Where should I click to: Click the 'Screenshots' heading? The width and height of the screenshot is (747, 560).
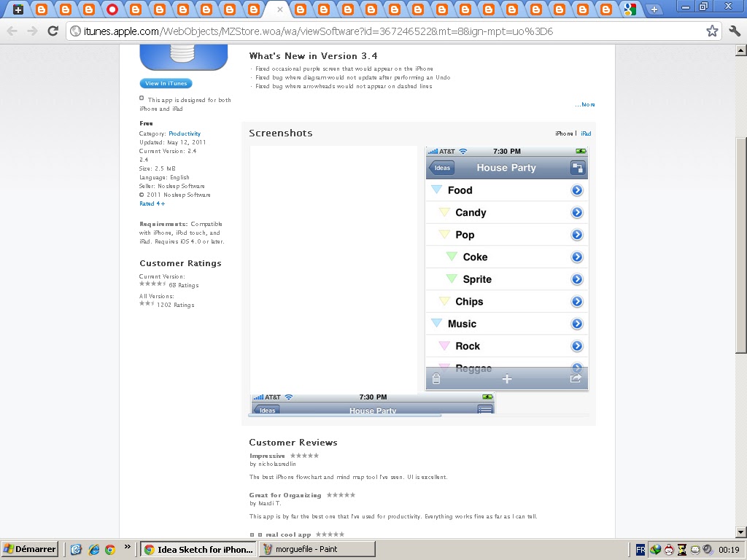coord(281,133)
